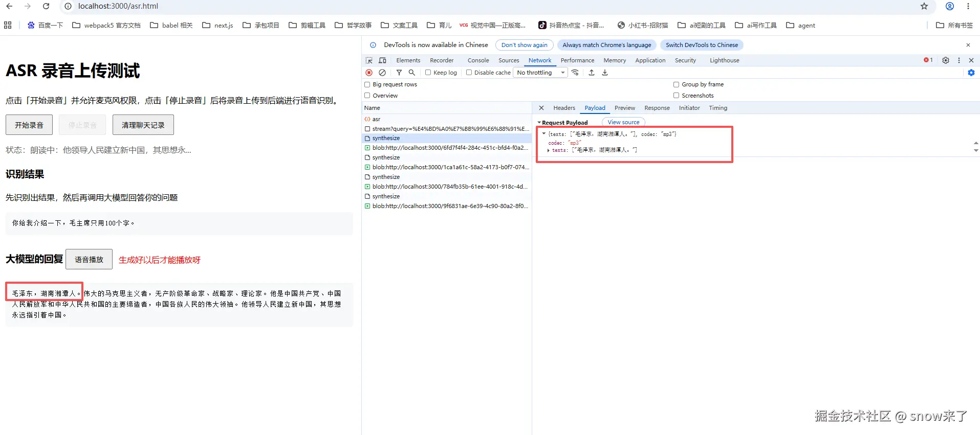This screenshot has width=980, height=435.
Task: Export the HAR file with the download icon
Action: (605, 73)
